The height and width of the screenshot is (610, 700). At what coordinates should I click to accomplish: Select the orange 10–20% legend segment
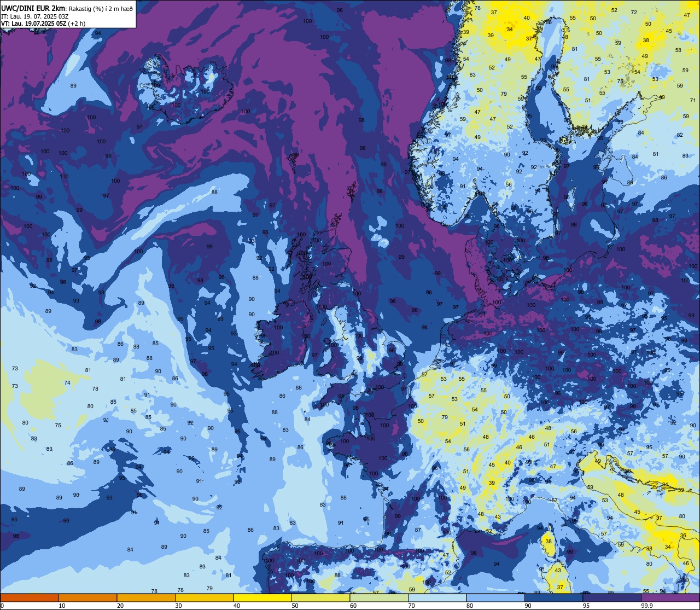[87, 597]
